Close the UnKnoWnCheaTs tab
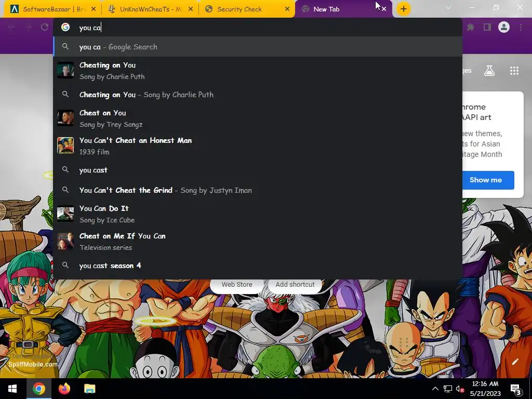This screenshot has height=399, width=532. point(191,9)
